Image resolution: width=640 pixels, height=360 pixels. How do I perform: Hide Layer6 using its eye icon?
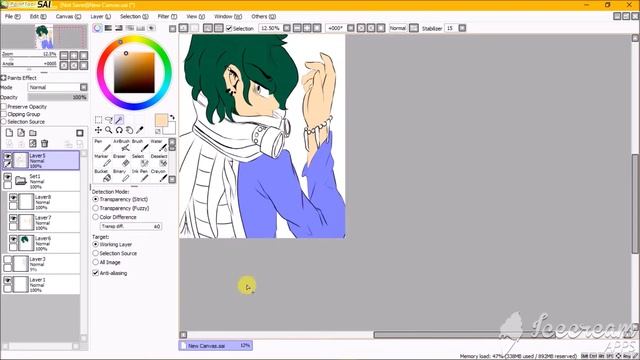tap(13, 240)
